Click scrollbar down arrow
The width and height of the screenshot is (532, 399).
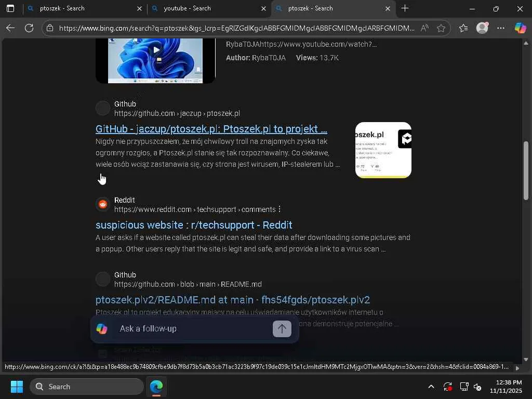(526, 360)
